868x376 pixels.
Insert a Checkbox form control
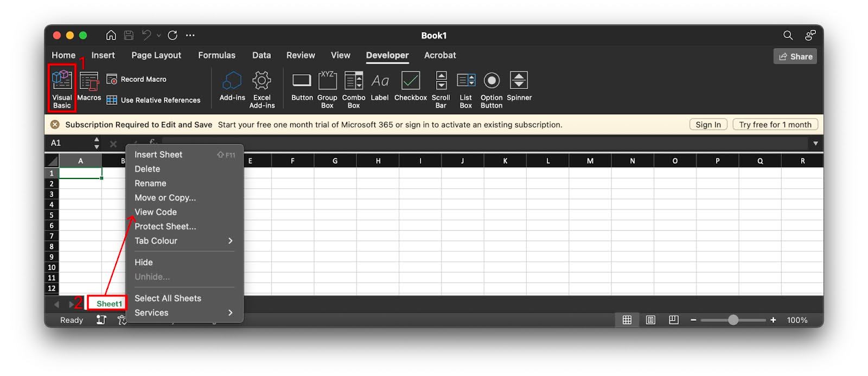(410, 87)
